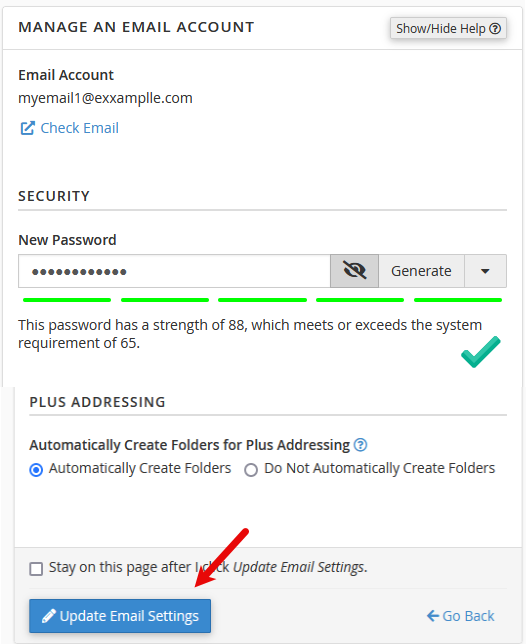Click the email address myemail1@exxamplle.com
This screenshot has height=644, width=526.
[105, 98]
